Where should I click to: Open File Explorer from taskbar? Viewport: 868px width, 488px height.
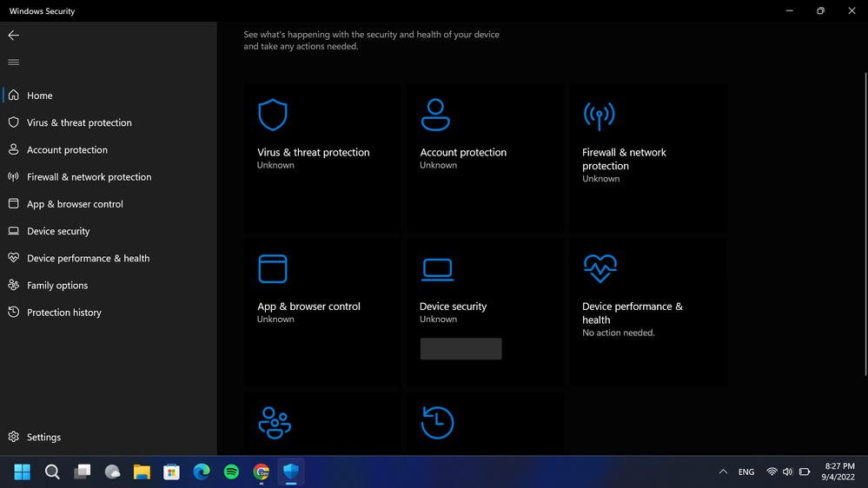[142, 472]
